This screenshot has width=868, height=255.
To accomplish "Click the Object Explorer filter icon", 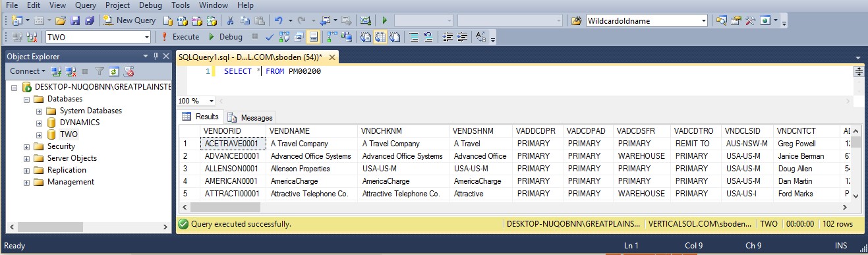I will pyautogui.click(x=100, y=71).
